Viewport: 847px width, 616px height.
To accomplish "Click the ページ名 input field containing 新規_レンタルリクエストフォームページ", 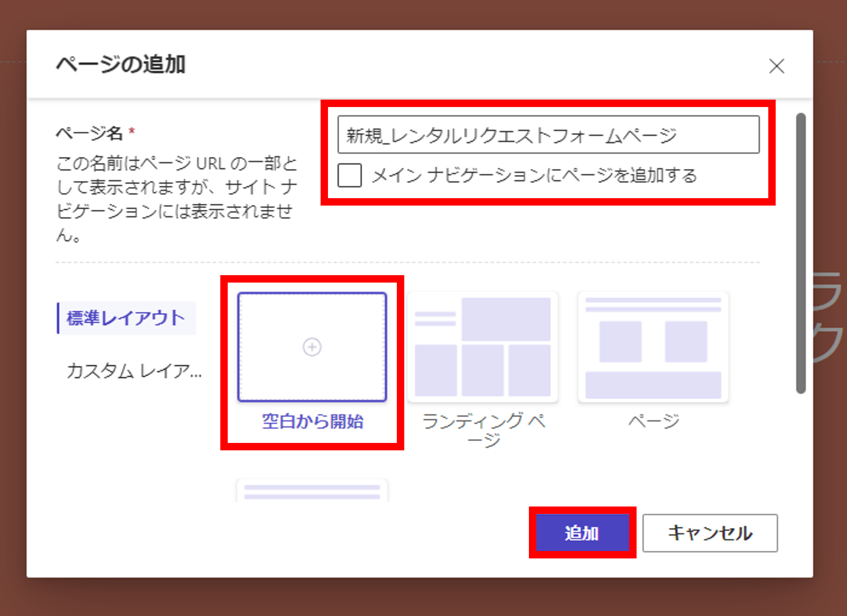I will pos(549,136).
